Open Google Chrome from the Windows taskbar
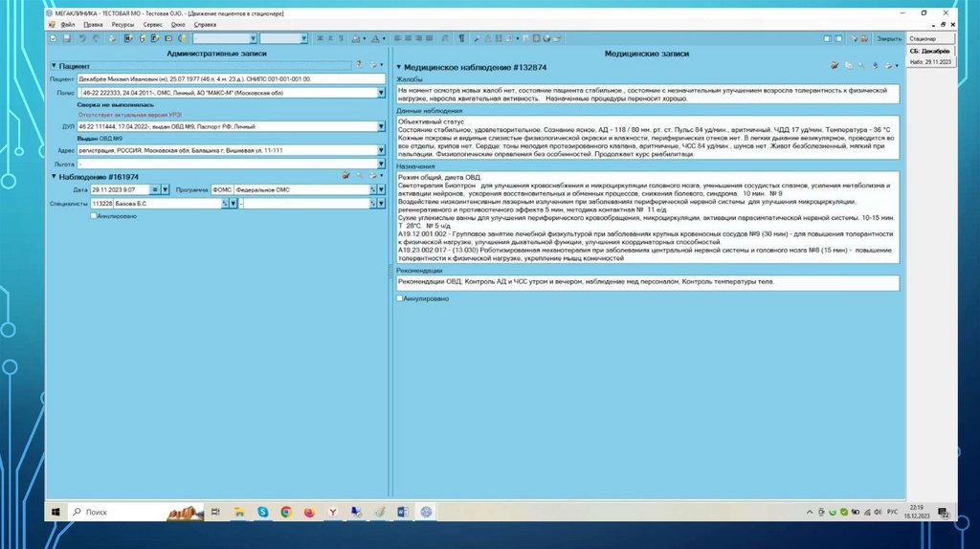Screen dimensions: 980x549 pos(286,513)
